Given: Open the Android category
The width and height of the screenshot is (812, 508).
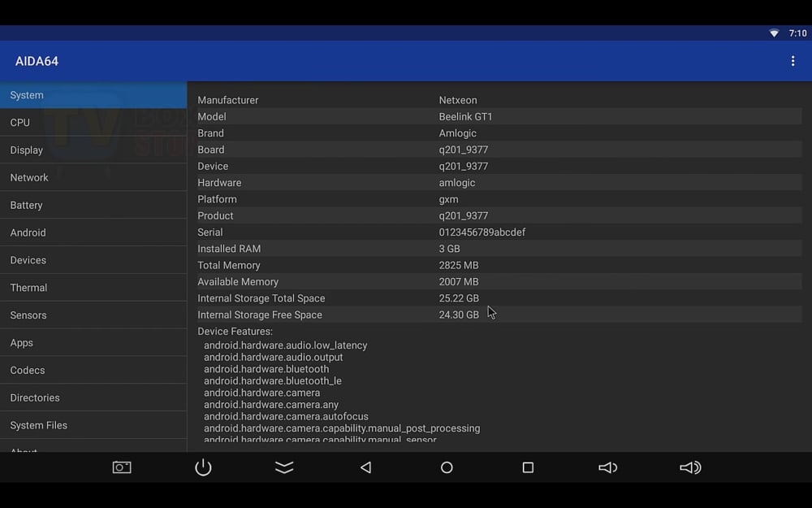Looking at the screenshot, I should (93, 232).
